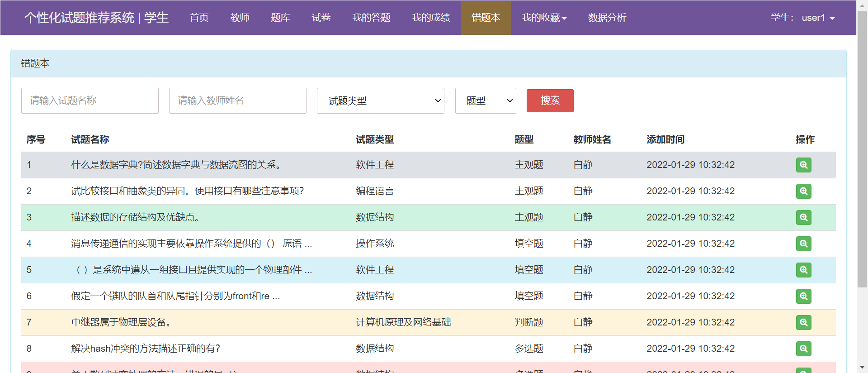868x373 pixels.
Task: Select the active 错题本 tab
Action: (x=486, y=18)
